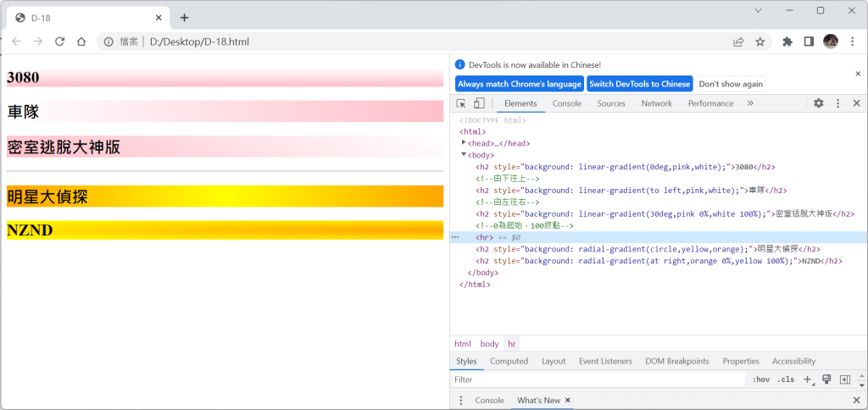Show more DevTools tabs chevron
The image size is (868, 410).
(x=750, y=103)
